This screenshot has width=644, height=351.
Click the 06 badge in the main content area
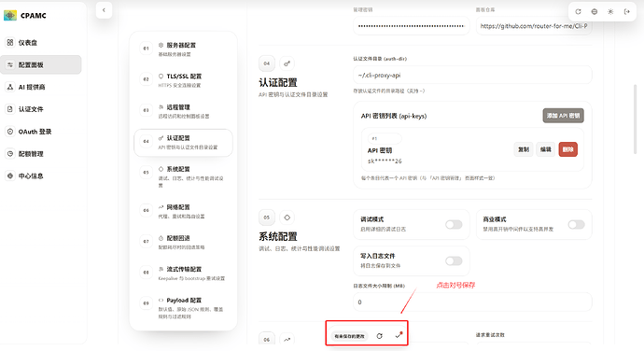(x=267, y=340)
